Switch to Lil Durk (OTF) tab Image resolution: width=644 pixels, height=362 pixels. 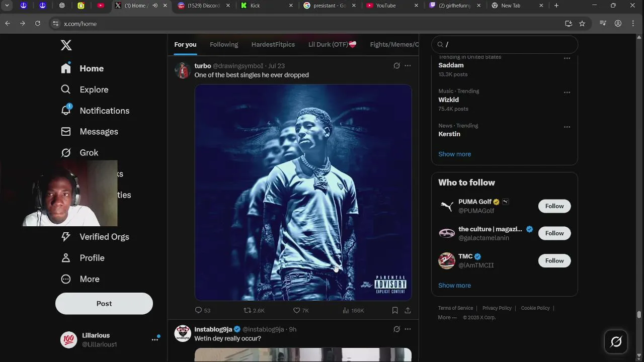pyautogui.click(x=332, y=44)
